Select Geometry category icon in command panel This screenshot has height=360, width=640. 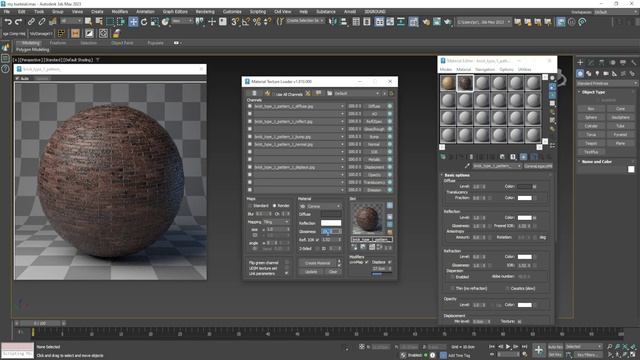coord(580,73)
